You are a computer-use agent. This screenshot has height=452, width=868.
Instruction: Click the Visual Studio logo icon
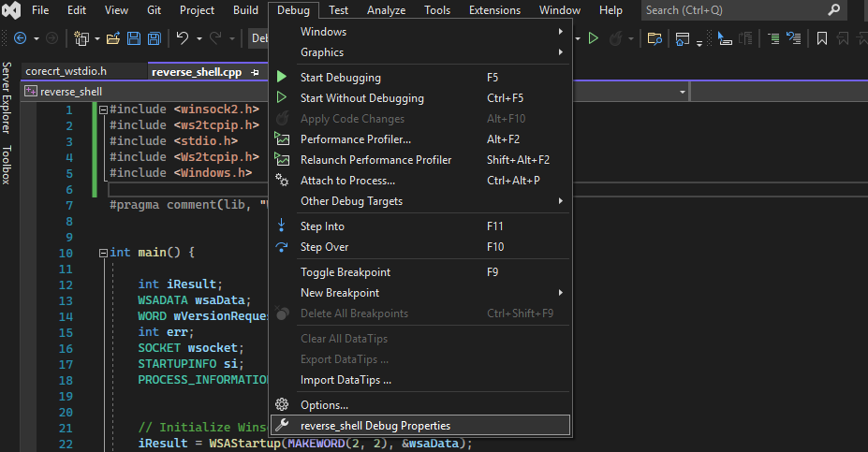(11, 10)
